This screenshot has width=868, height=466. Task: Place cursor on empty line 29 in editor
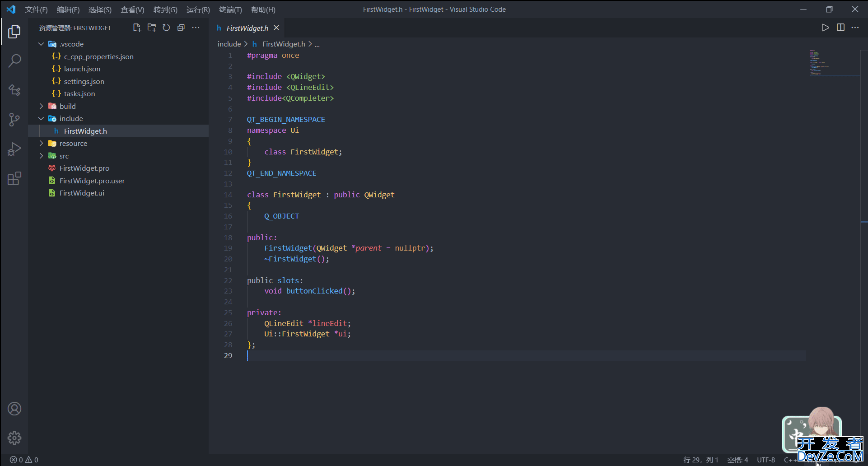[526, 356]
